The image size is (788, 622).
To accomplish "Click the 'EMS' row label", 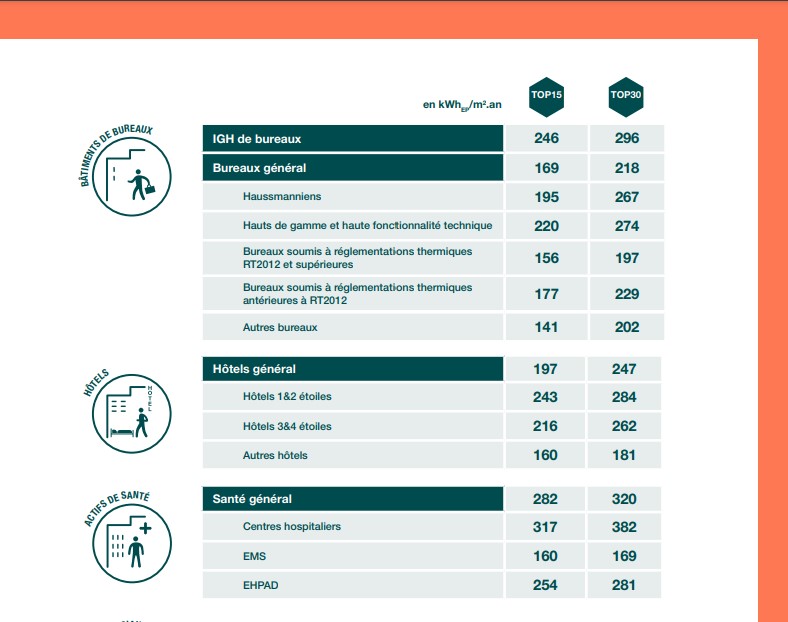I will pyautogui.click(x=254, y=556).
